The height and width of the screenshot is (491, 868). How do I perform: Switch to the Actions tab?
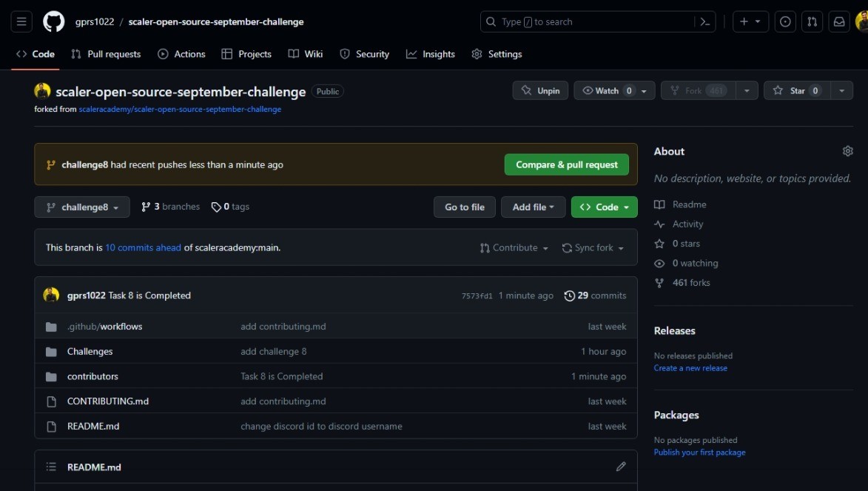181,53
